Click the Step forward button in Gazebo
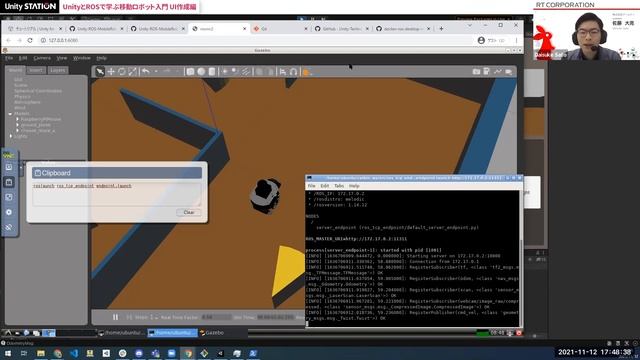 click(x=129, y=317)
